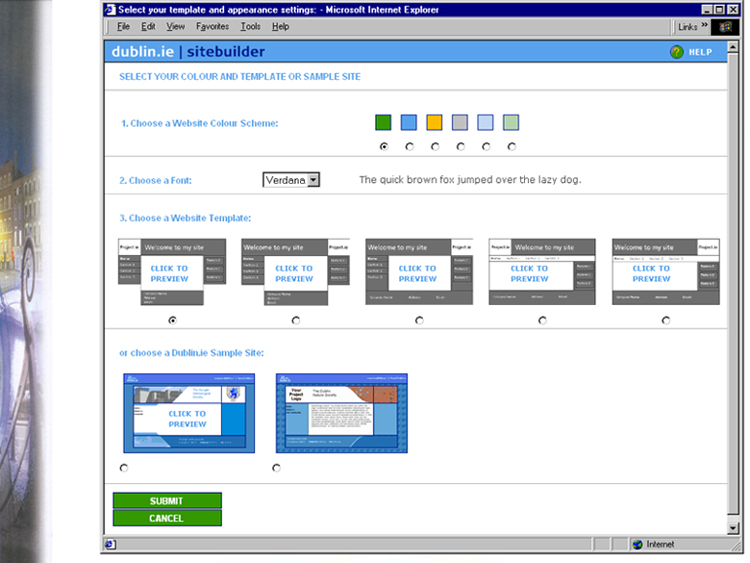Viewport: 750px width, 563px height.
Task: Select the green colour scheme swatch
Action: point(383,122)
